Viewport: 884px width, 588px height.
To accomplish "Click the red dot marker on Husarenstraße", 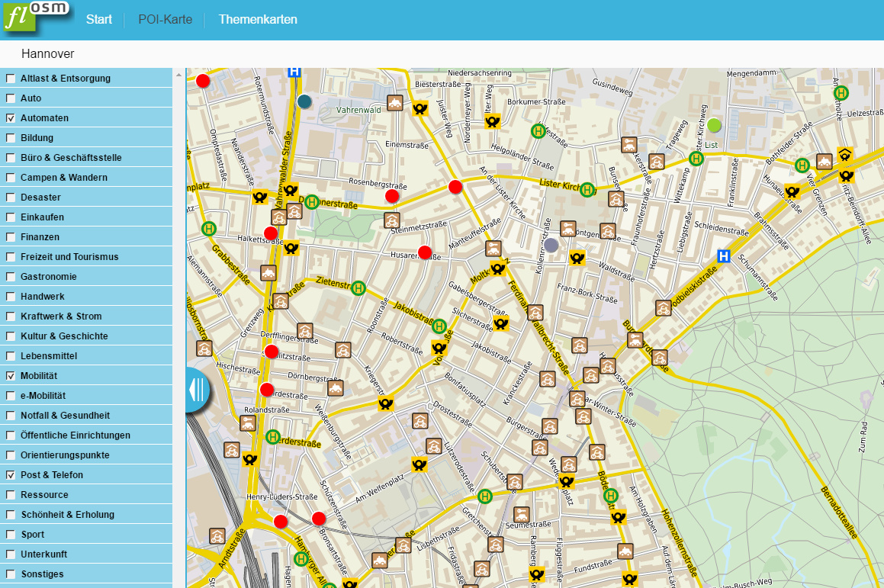I will [x=426, y=252].
